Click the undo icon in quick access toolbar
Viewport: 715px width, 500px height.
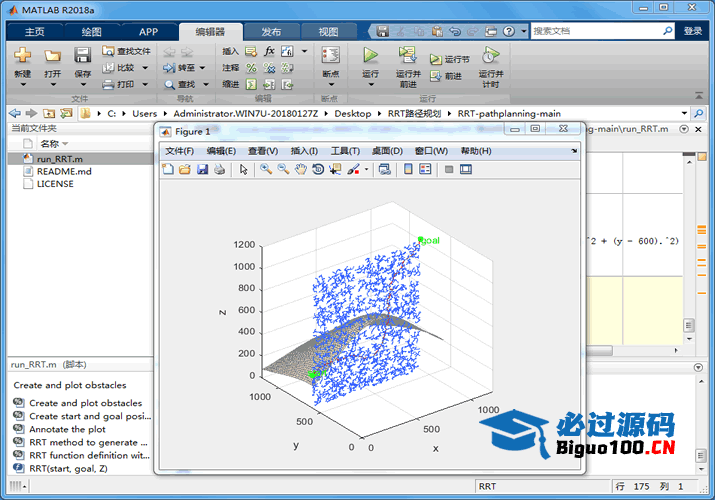[455, 31]
